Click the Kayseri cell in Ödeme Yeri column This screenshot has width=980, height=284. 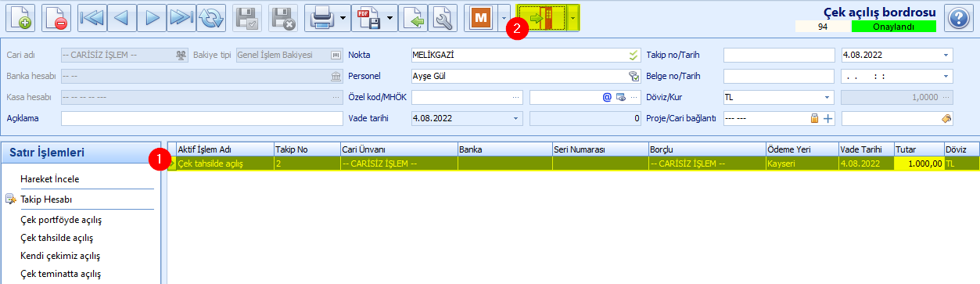[x=802, y=164]
